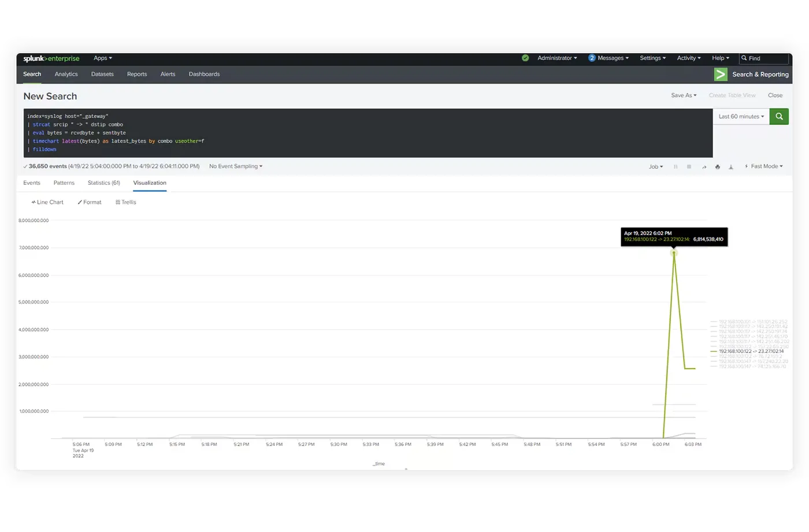This screenshot has height=532, width=809.
Task: Open the Reports nav item
Action: [x=137, y=75]
